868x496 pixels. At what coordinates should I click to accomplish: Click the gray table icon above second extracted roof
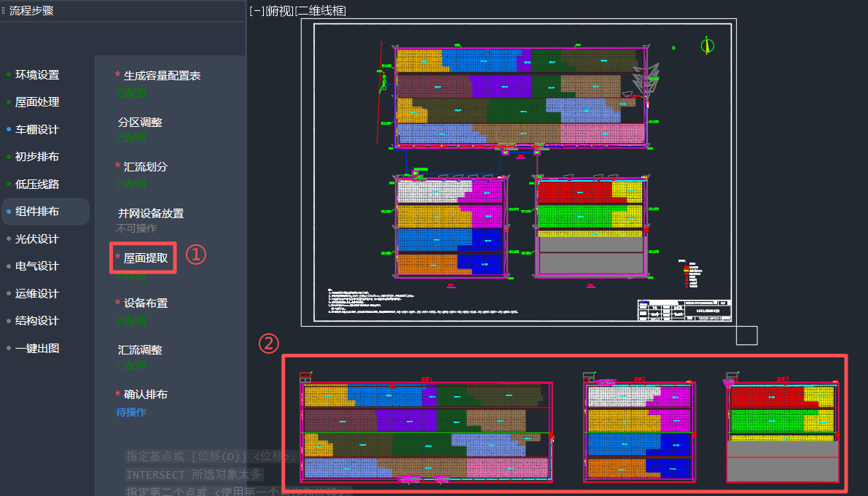tap(589, 377)
